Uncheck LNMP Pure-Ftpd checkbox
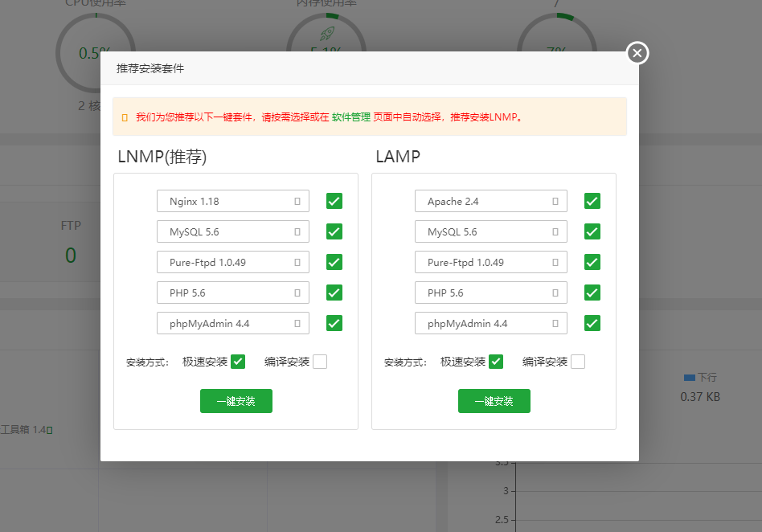 click(334, 262)
